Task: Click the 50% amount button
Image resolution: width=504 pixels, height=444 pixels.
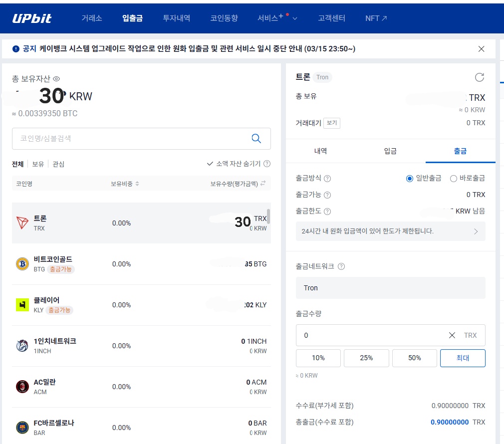Action: (x=415, y=358)
